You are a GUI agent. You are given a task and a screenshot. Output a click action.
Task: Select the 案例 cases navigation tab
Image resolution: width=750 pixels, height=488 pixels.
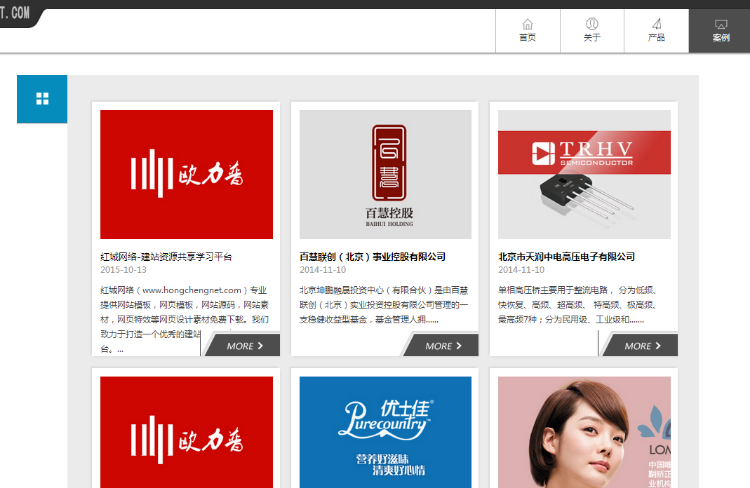click(x=720, y=31)
